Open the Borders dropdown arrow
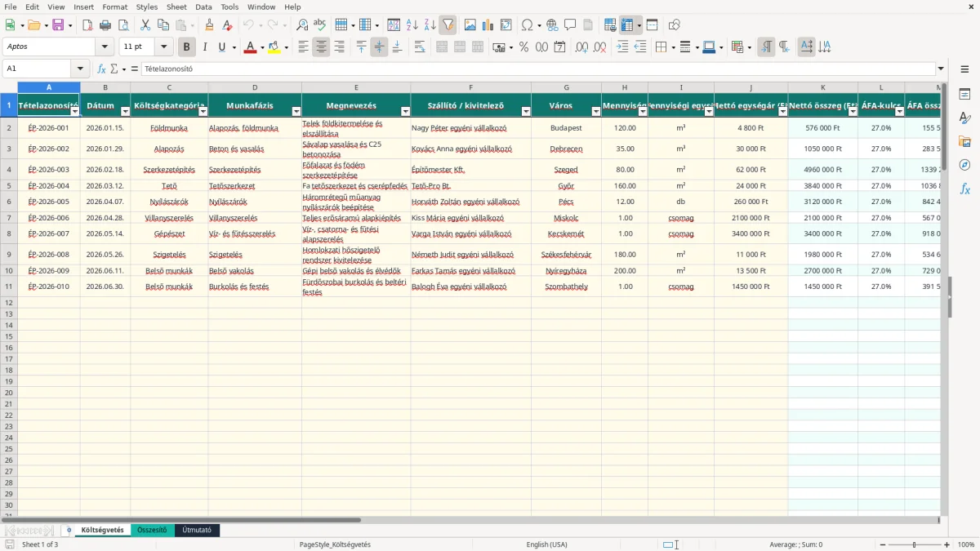980x551 pixels. tap(675, 47)
